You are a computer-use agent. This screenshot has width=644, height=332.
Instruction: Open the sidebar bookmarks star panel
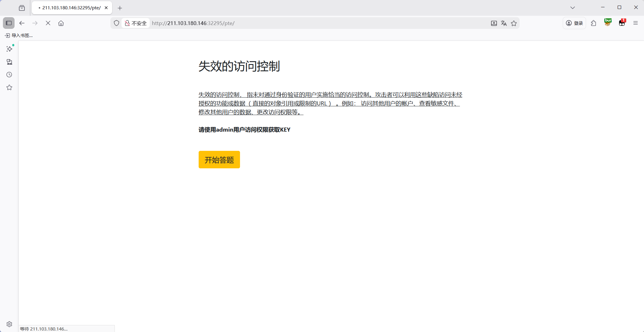coord(9,87)
